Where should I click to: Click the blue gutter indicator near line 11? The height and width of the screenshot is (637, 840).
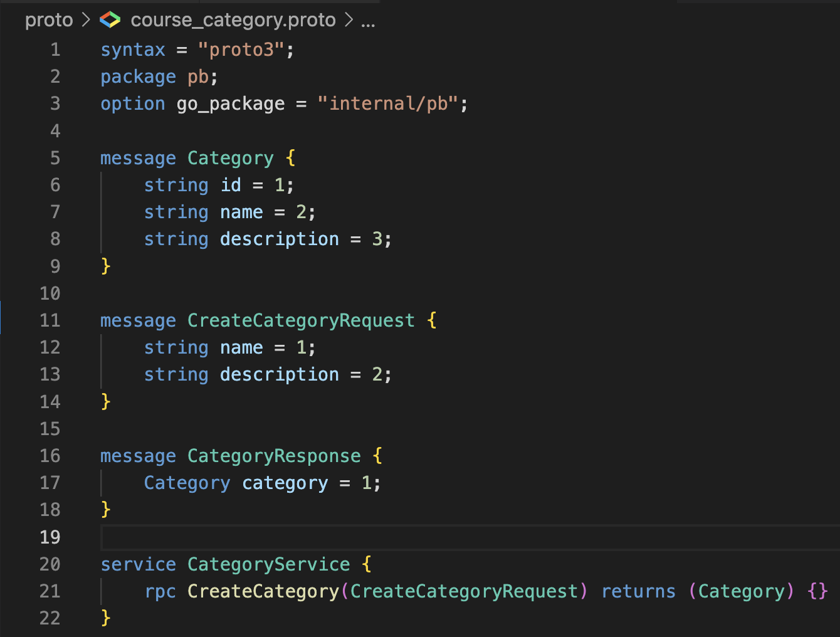coord(2,320)
